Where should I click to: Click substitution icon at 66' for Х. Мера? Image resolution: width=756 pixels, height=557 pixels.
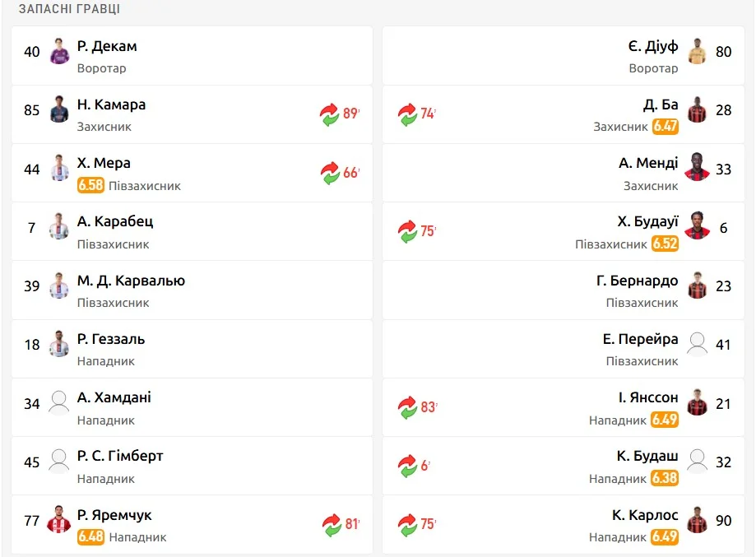[330, 173]
